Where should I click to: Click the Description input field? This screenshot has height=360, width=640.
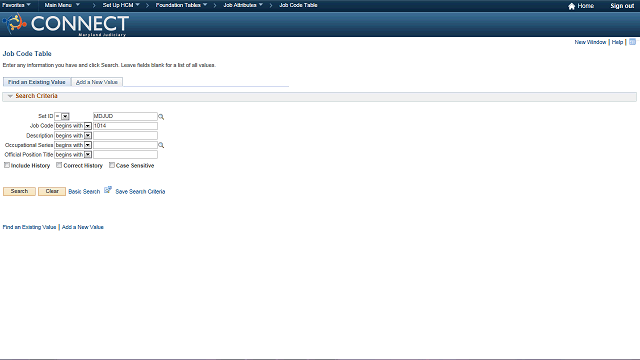tap(125, 136)
